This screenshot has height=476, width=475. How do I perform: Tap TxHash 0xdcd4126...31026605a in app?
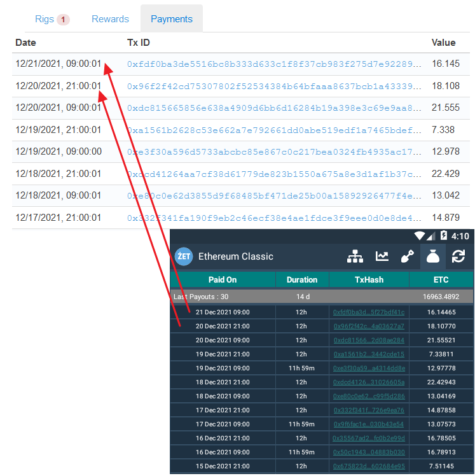click(x=369, y=382)
